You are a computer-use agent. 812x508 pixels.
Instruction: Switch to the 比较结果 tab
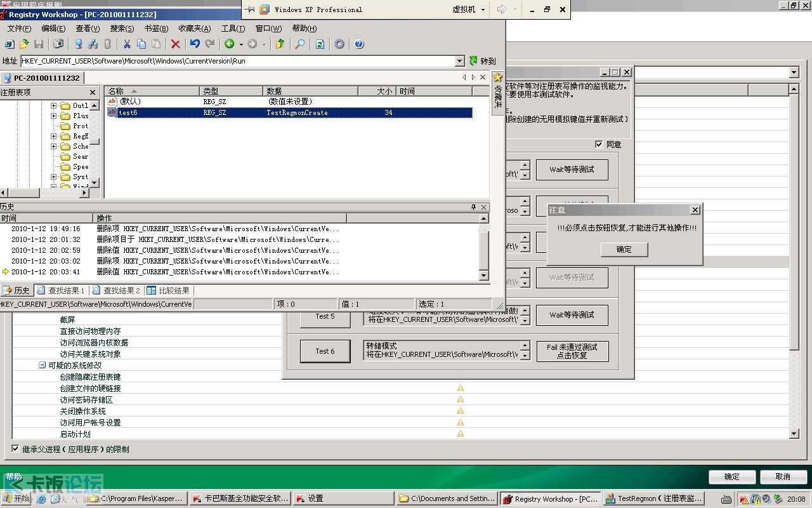pos(169,290)
